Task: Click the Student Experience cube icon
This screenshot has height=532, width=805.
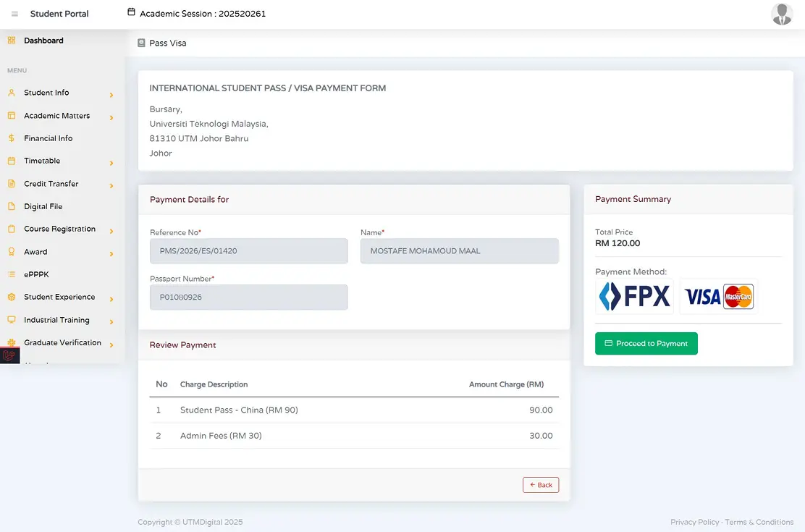Action: [12, 297]
